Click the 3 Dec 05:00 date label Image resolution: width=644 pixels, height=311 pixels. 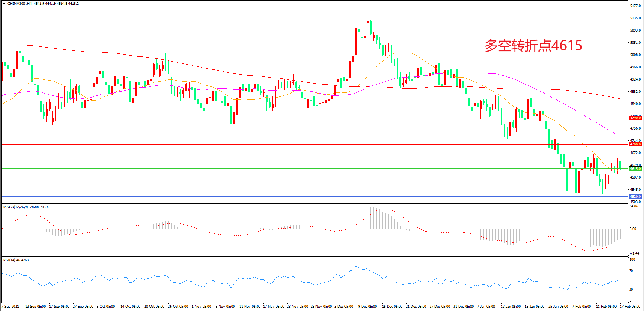click(344, 307)
